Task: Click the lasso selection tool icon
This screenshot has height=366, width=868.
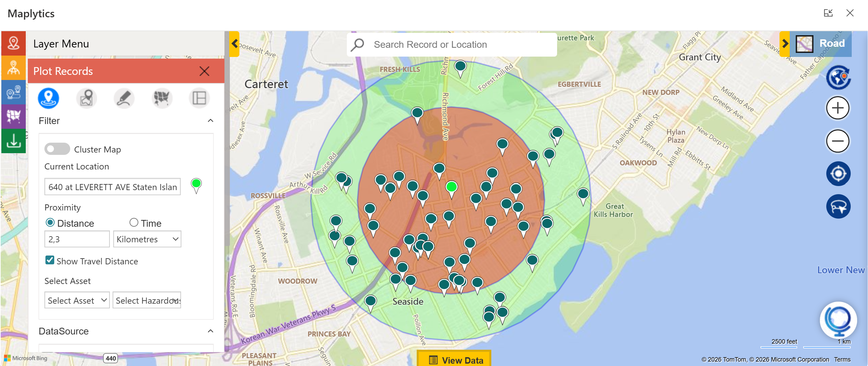Action: (838, 206)
